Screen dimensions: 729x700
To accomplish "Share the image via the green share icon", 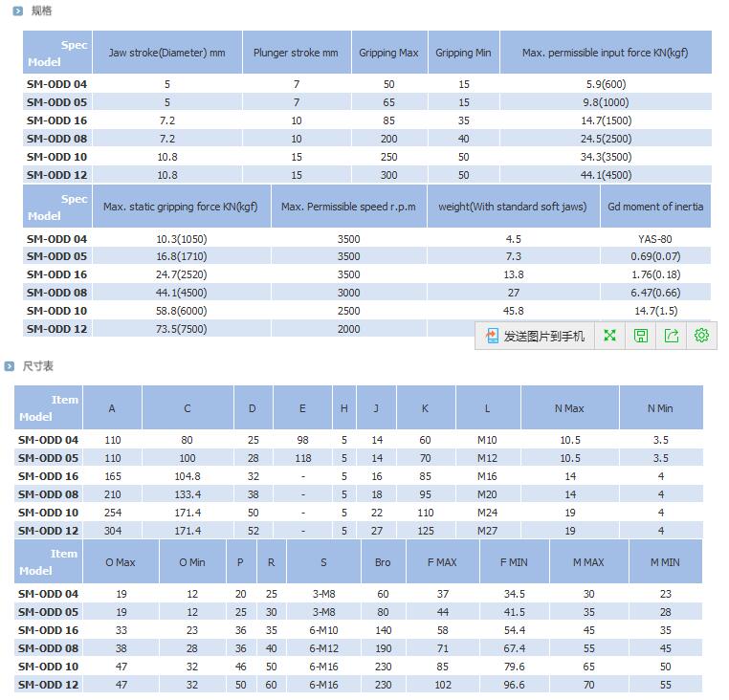I will [672, 335].
